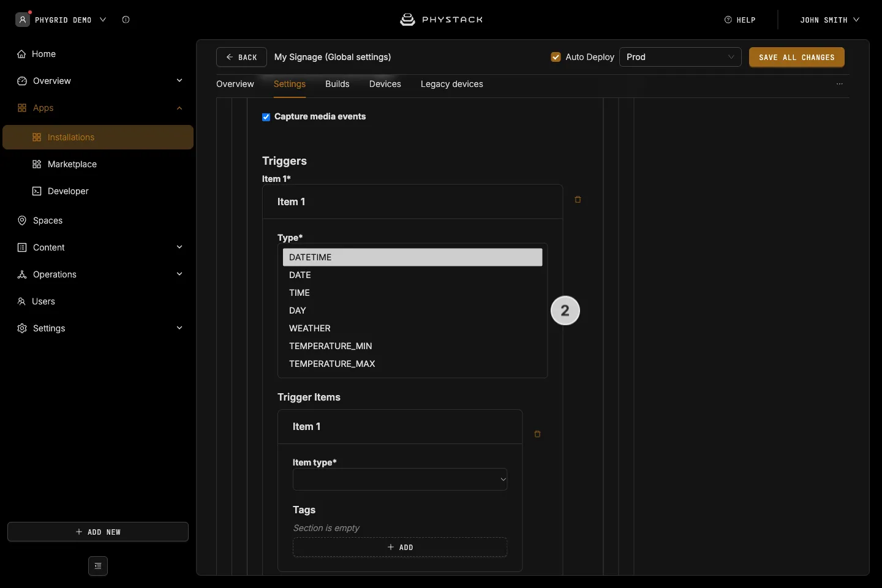The image size is (882, 588).
Task: Expand the Overview sidebar section
Action: 179,81
